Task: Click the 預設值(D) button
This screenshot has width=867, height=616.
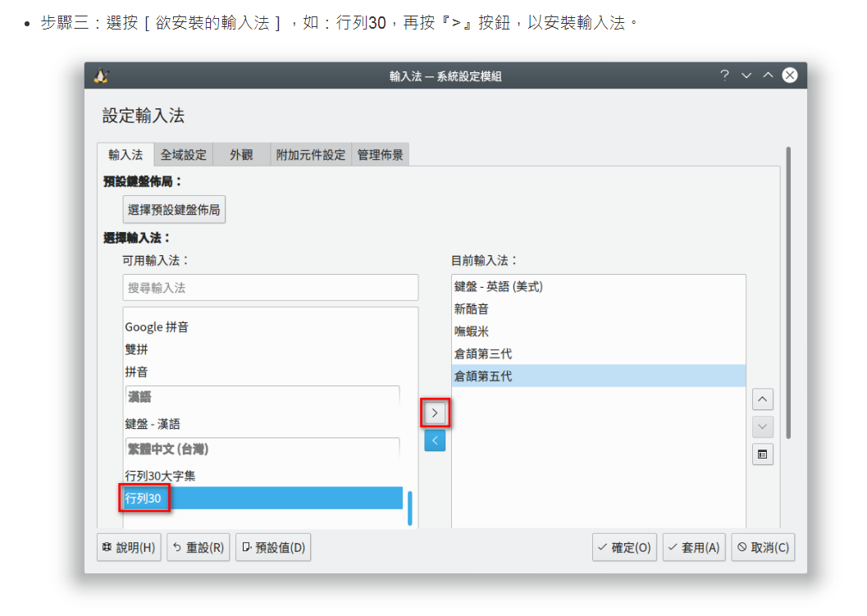Action: pyautogui.click(x=273, y=547)
